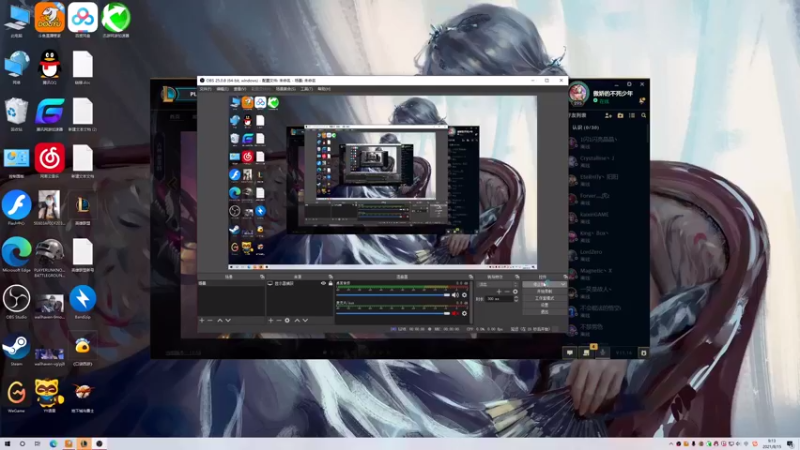The height and width of the screenshot is (450, 800).
Task: Open the NetEase Cloud Music desktop icon
Action: [49, 160]
